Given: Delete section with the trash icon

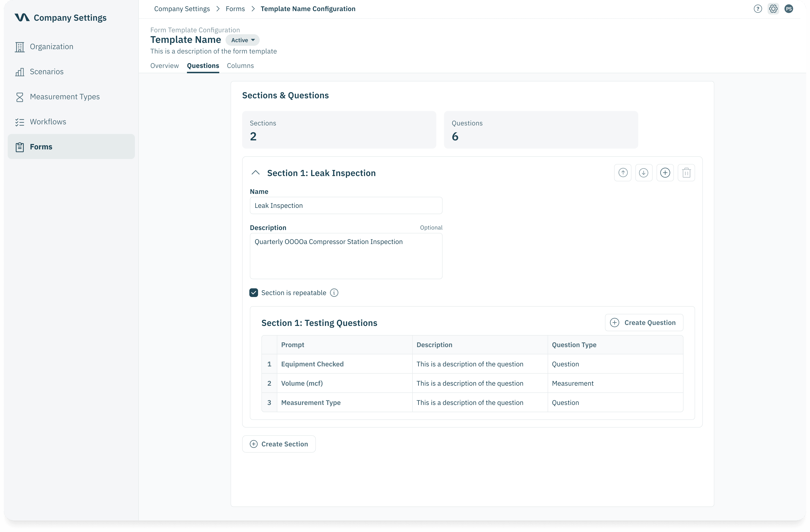Looking at the screenshot, I should pyautogui.click(x=686, y=173).
